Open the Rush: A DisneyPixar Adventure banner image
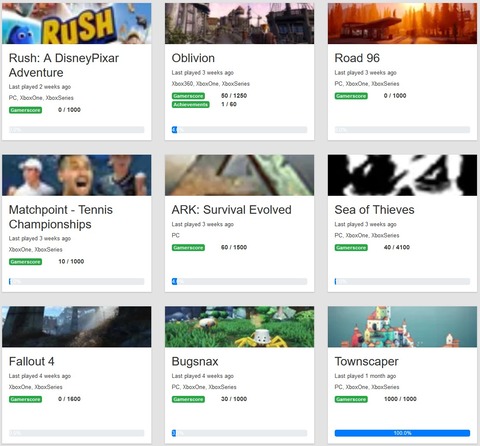The height and width of the screenshot is (446, 480). 77,23
